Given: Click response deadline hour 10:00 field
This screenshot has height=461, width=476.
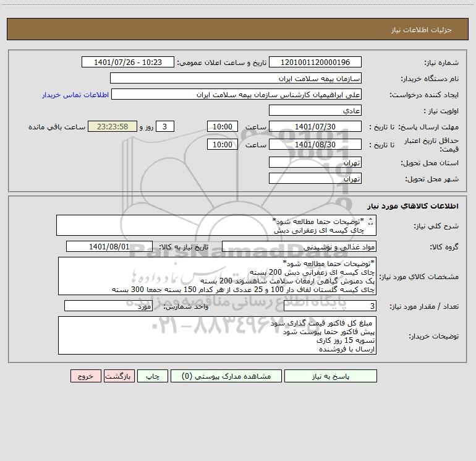Looking at the screenshot, I should (x=222, y=126).
